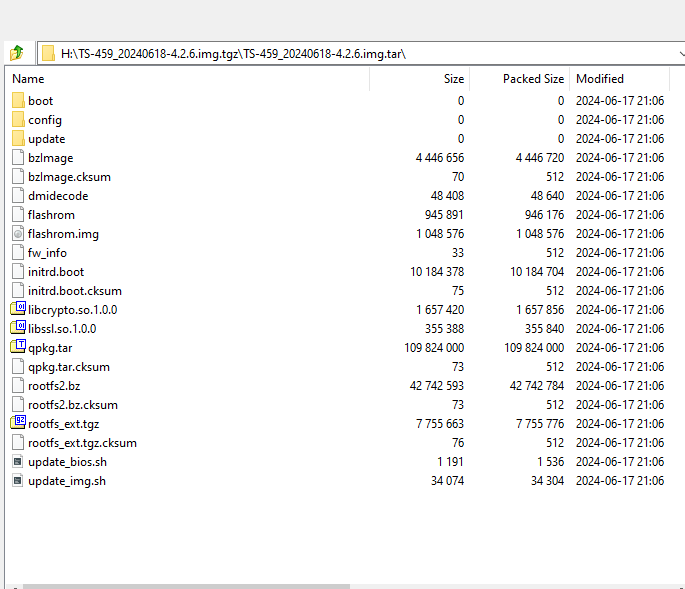The image size is (685, 589).
Task: Click the packed size 10 184 704
Action: 537,272
